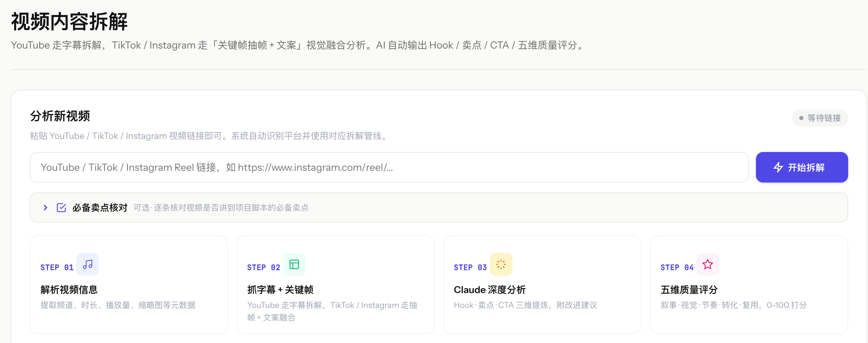Click the 等待链接 status badge

(820, 118)
